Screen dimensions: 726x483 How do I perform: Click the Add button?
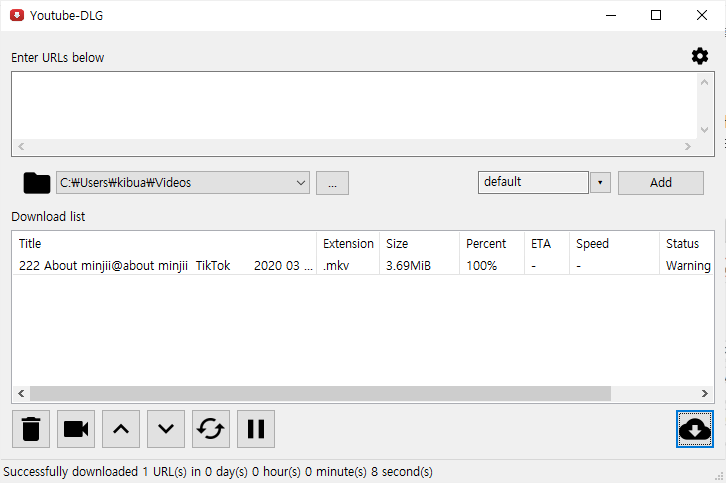(661, 183)
